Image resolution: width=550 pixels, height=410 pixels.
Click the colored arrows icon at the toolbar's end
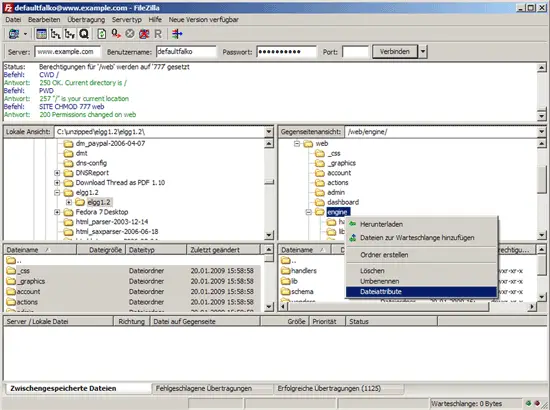[x=177, y=34]
